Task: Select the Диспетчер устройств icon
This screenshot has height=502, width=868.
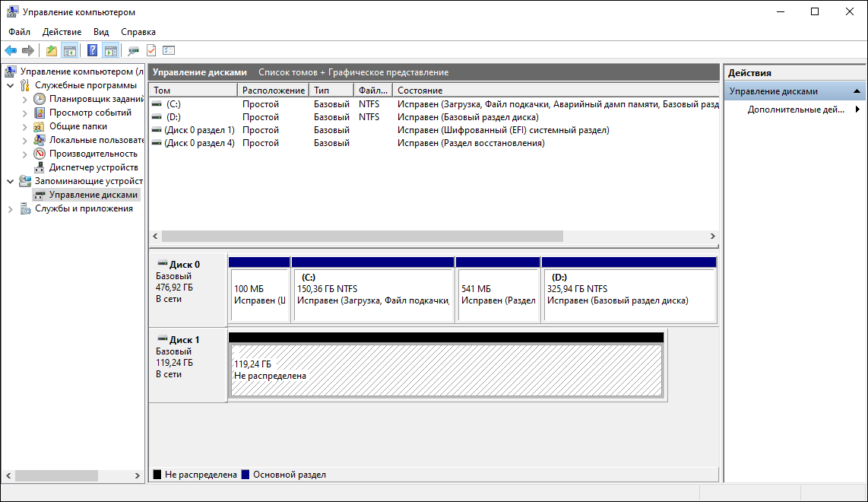Action: (x=40, y=167)
